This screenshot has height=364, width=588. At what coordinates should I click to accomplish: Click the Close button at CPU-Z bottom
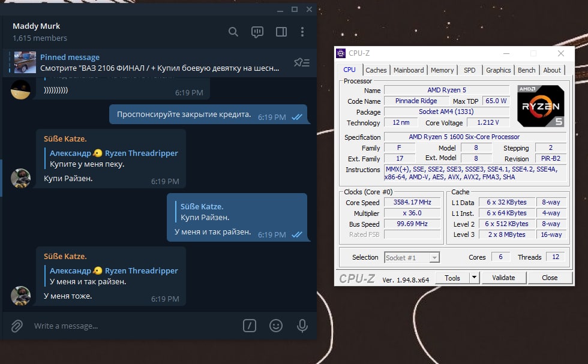[550, 278]
